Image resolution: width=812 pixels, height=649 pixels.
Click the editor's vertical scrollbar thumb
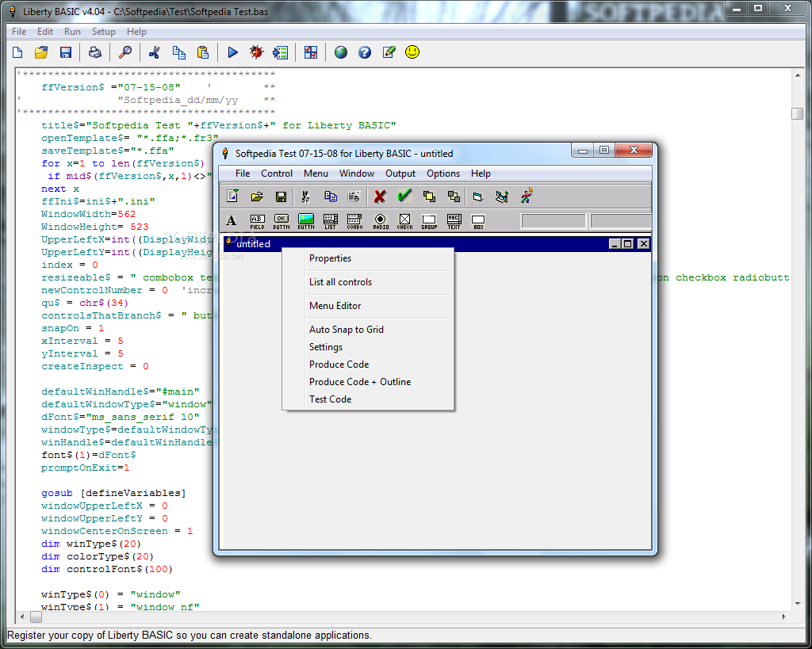pos(797,113)
